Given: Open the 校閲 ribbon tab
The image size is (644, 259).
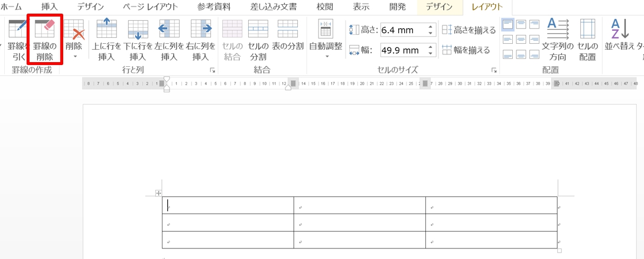Looking at the screenshot, I should 325,7.
